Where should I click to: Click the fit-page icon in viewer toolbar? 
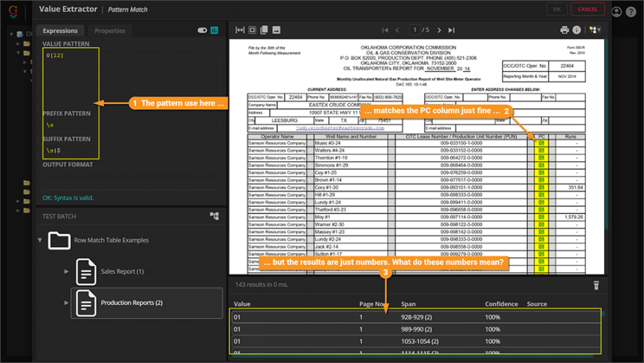click(x=252, y=30)
